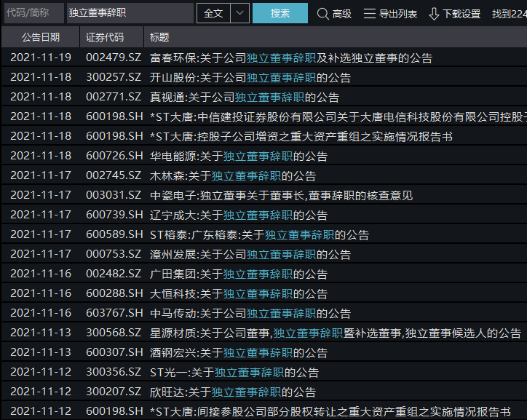Select stock code 000753.SZ
The height and width of the screenshot is (420, 527).
114,254
